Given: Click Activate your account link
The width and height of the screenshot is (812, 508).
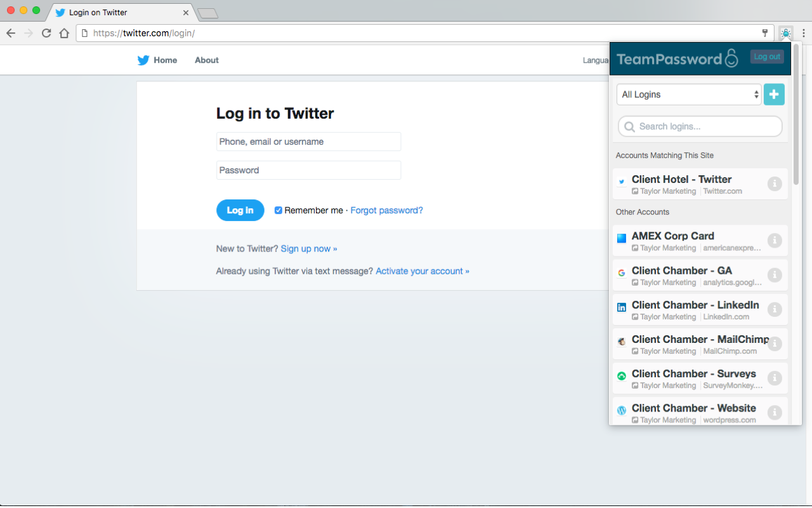Looking at the screenshot, I should [x=422, y=271].
